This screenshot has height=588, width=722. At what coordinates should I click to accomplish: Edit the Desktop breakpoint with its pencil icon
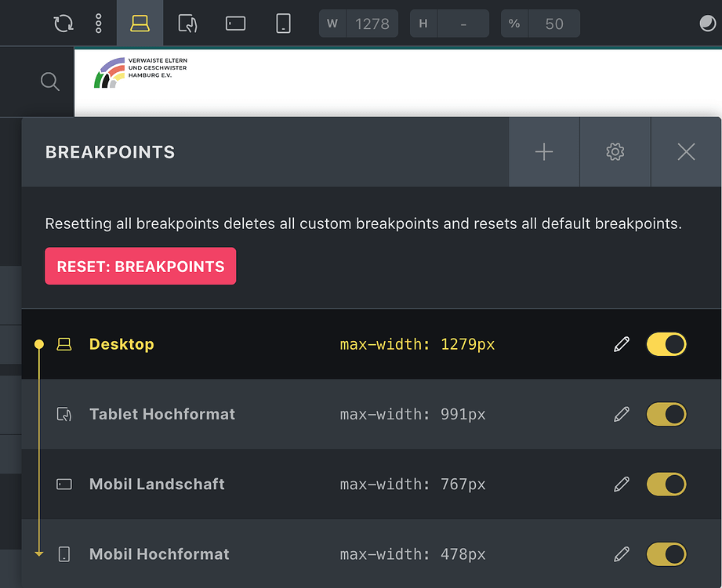click(x=621, y=343)
